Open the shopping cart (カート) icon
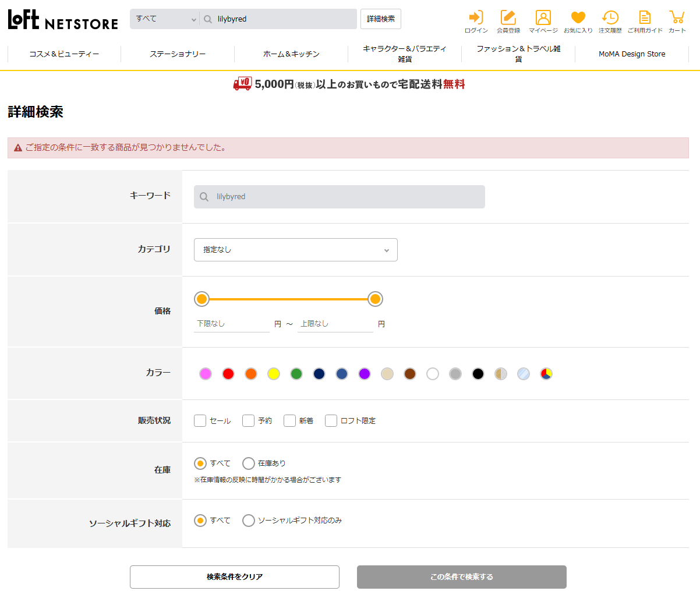This screenshot has height=591, width=700. pyautogui.click(x=677, y=22)
